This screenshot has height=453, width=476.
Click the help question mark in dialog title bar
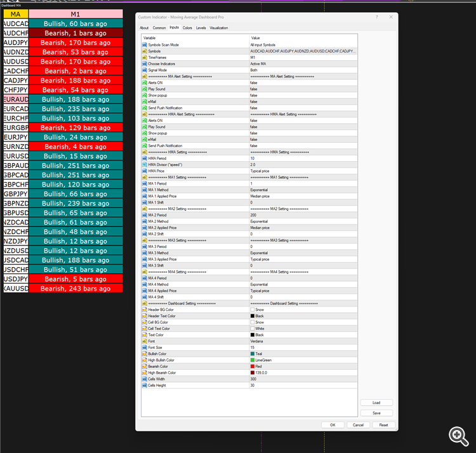(x=377, y=17)
